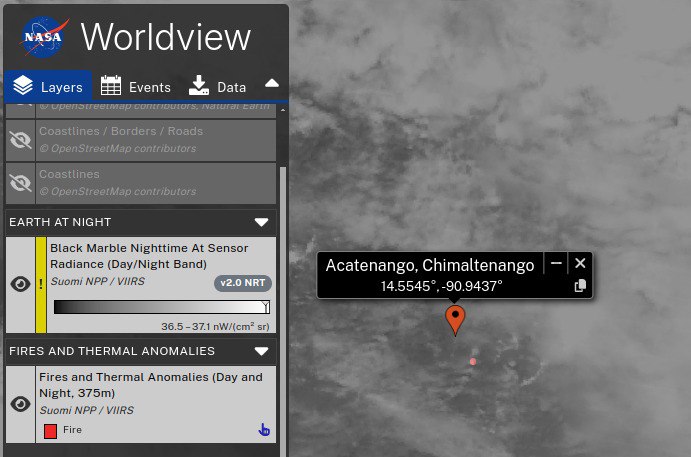Screen dimensions: 691x457
Task: Collapse the sidebar with the up arrow
Action: 272,84
